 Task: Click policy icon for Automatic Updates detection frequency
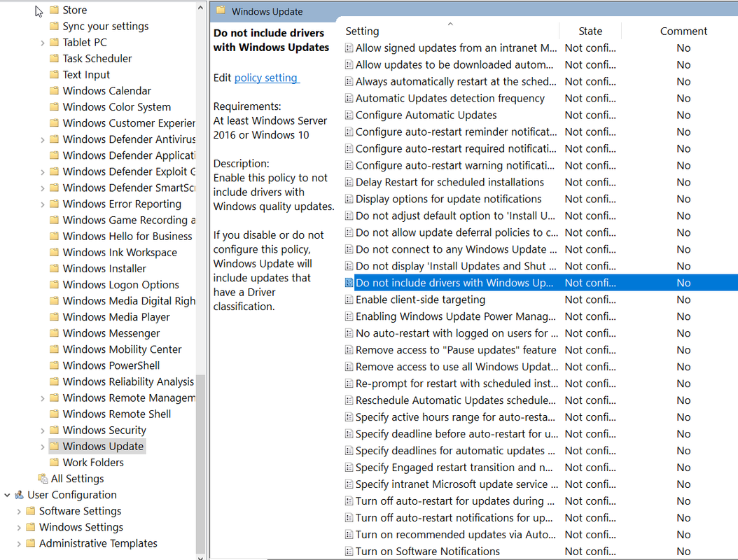pos(349,99)
